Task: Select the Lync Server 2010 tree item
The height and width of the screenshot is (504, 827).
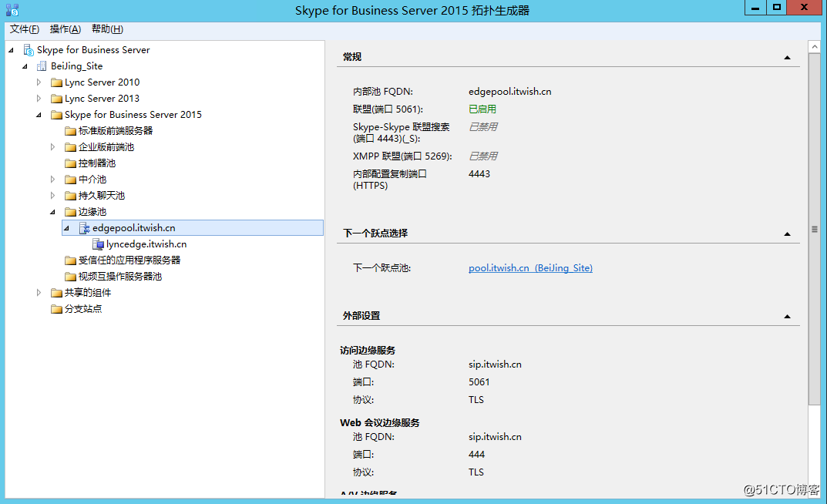Action: coord(103,82)
